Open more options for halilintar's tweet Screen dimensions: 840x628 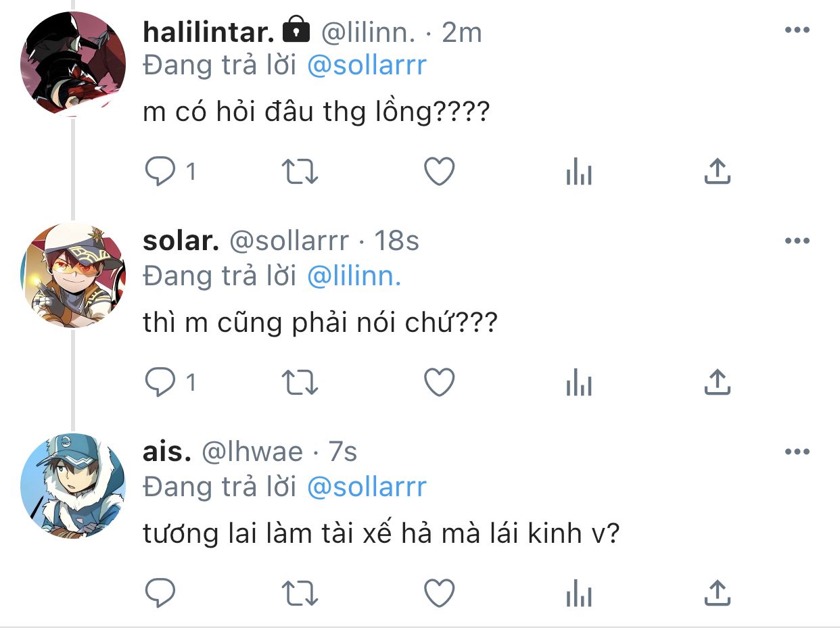tap(797, 30)
